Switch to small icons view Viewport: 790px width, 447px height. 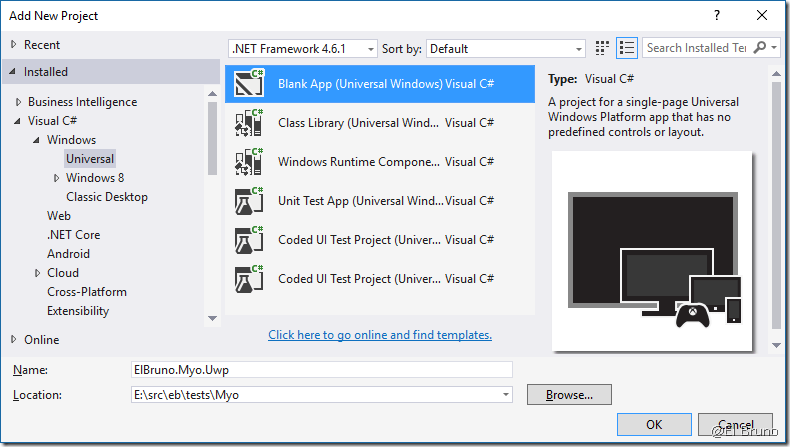click(x=602, y=48)
